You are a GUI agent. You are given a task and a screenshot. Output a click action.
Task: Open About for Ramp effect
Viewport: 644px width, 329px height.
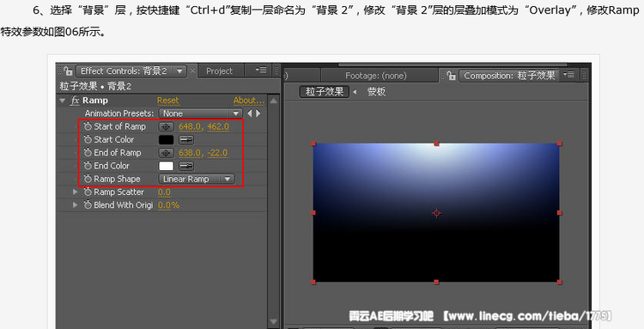tap(249, 101)
